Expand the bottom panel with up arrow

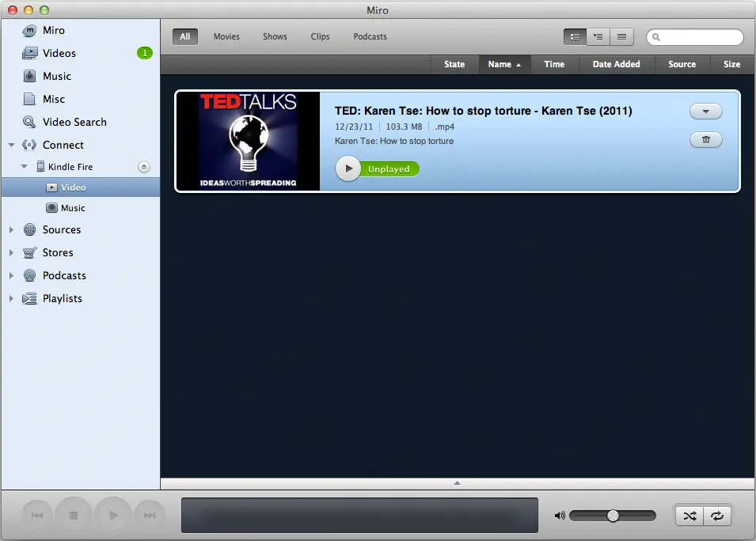point(457,483)
